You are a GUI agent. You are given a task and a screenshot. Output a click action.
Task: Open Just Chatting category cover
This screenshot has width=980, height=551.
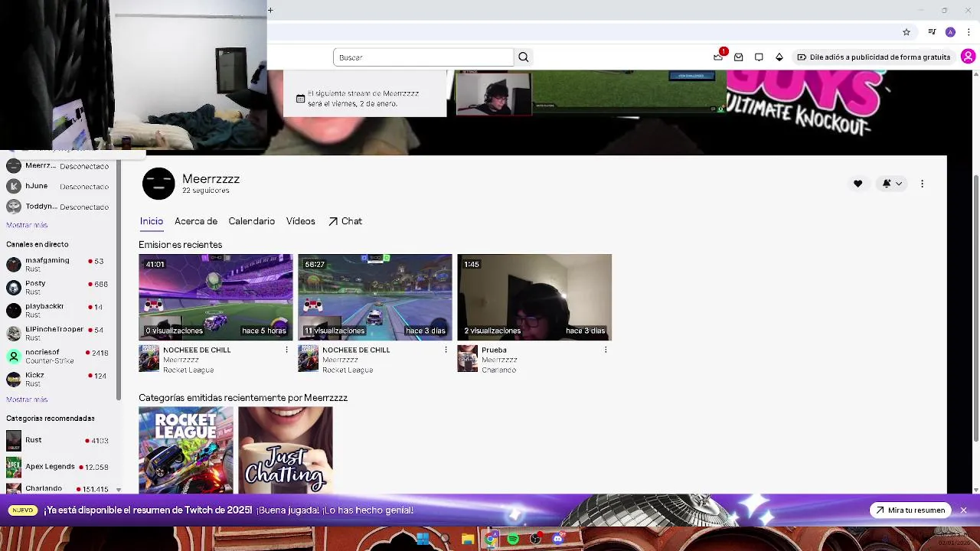tap(286, 450)
